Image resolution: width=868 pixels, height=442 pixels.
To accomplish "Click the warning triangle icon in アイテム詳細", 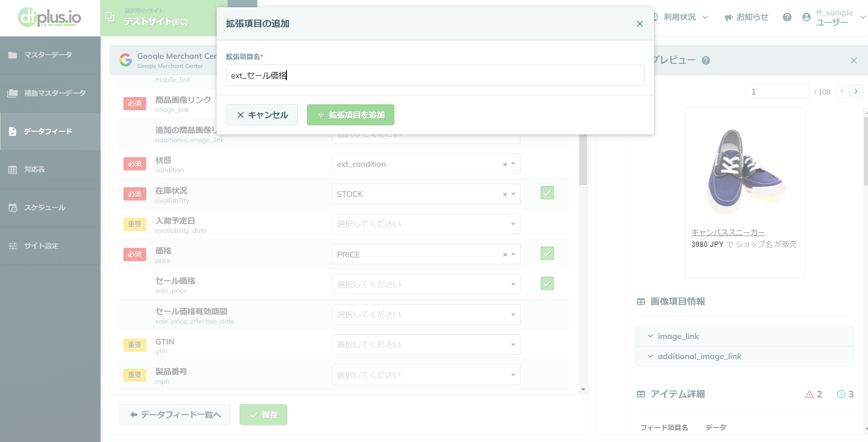I will coord(809,394).
